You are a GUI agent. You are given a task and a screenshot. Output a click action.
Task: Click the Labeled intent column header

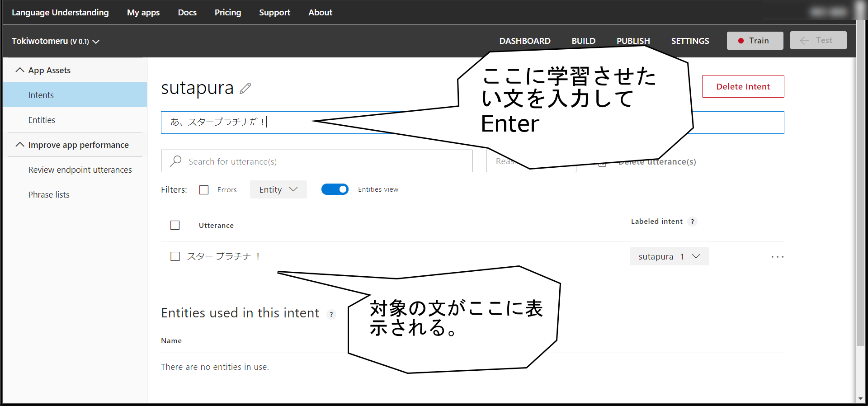click(656, 221)
